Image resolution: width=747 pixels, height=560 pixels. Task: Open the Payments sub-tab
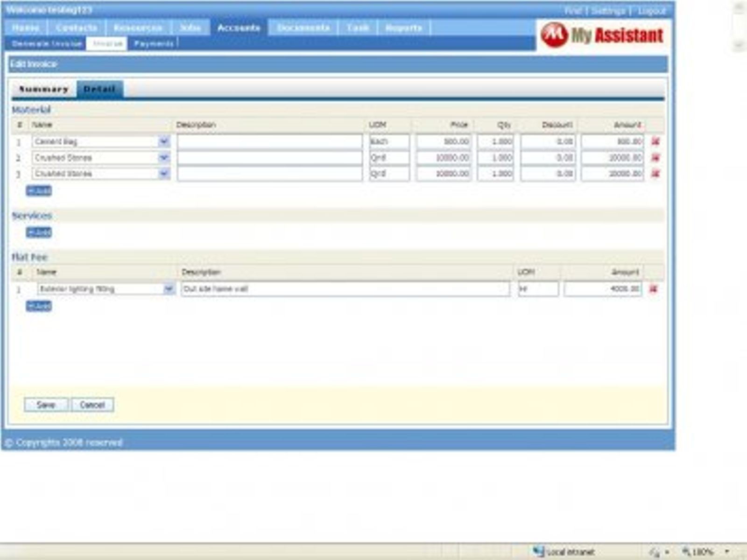154,44
